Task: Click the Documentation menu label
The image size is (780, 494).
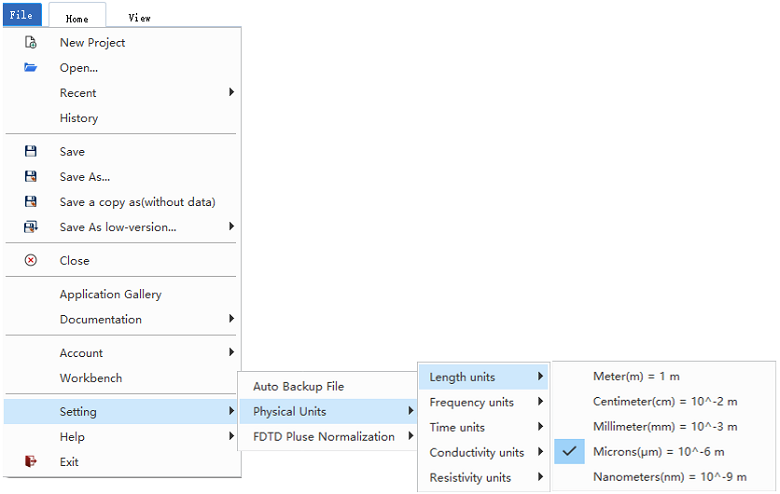Action: pyautogui.click(x=101, y=319)
